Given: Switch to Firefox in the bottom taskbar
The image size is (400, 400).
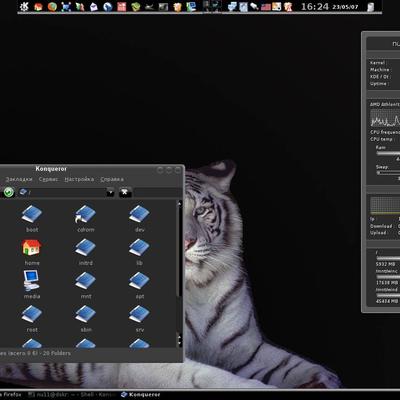Looking at the screenshot, I should pyautogui.click(x=11, y=395).
